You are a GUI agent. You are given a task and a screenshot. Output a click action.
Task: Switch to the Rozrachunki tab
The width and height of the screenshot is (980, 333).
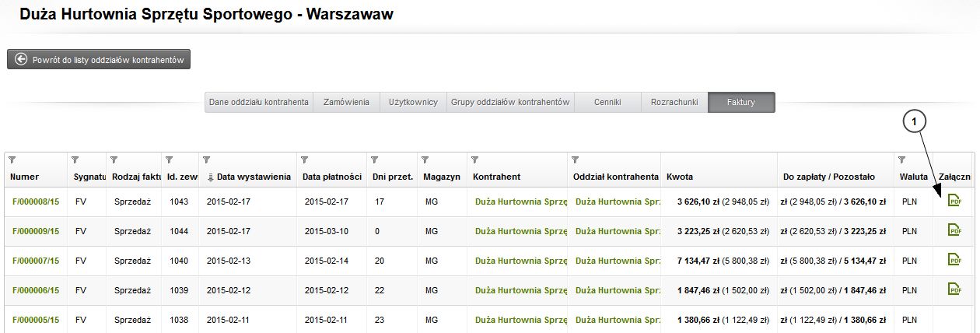coord(674,103)
